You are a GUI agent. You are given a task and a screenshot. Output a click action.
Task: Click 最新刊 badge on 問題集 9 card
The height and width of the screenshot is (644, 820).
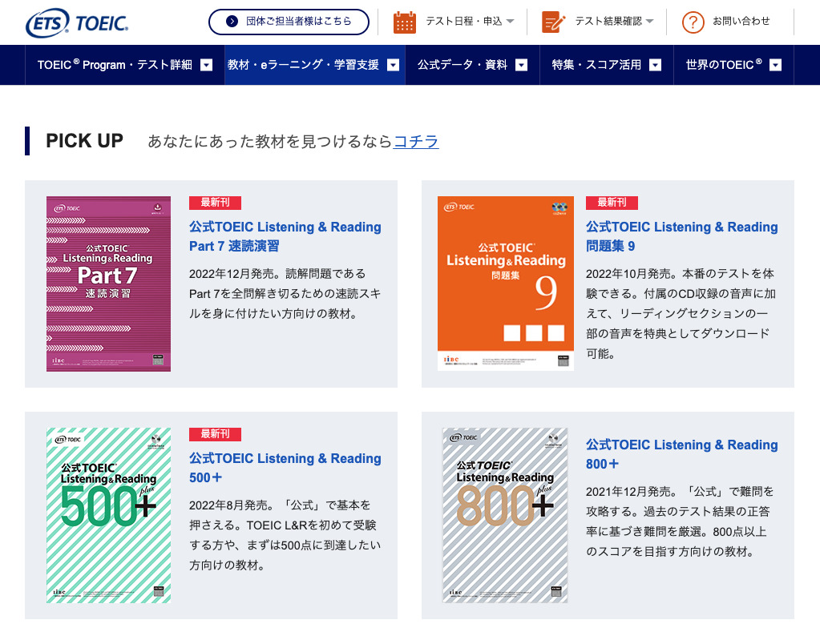[x=612, y=203]
